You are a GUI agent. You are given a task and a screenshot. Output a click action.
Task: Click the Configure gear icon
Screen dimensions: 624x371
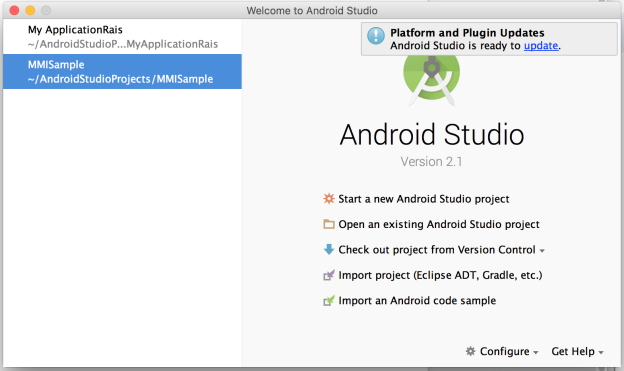pyautogui.click(x=470, y=351)
